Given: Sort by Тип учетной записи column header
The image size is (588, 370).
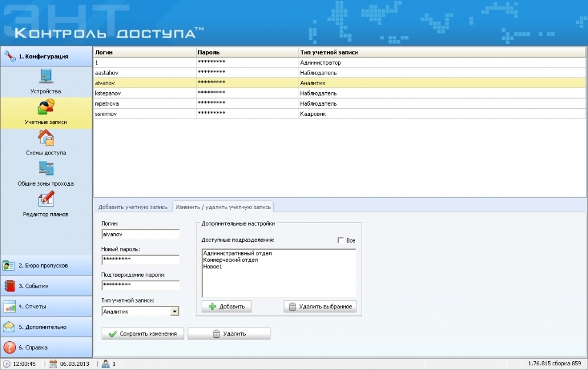Looking at the screenshot, I should pyautogui.click(x=442, y=52).
